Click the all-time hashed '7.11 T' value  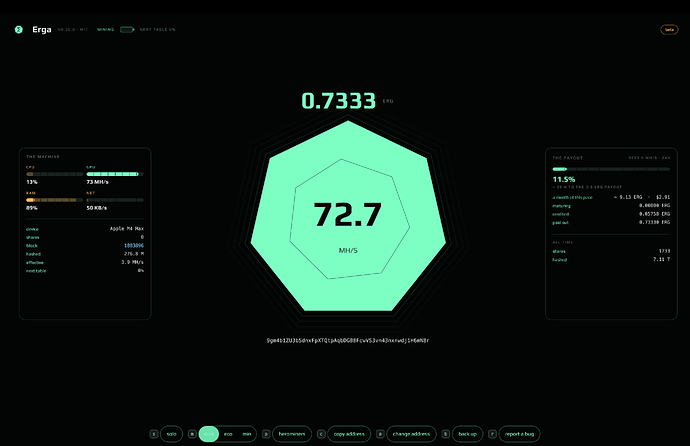pos(661,260)
